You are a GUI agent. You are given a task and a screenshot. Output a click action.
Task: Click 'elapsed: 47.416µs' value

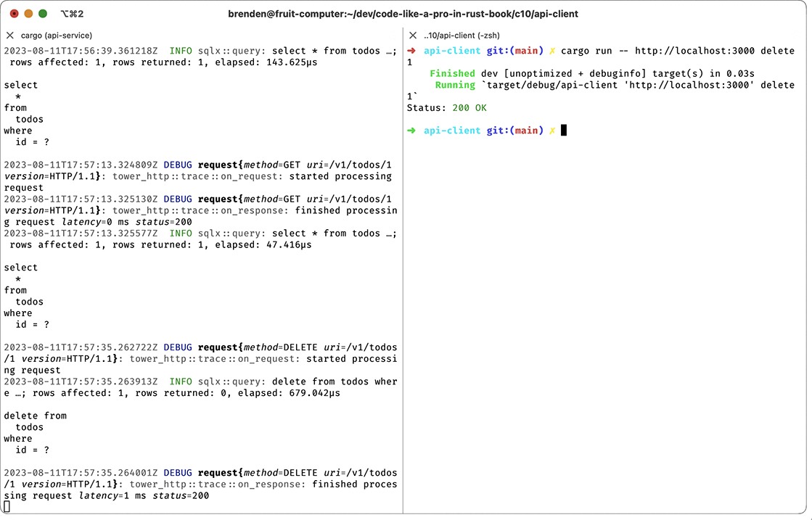point(263,244)
